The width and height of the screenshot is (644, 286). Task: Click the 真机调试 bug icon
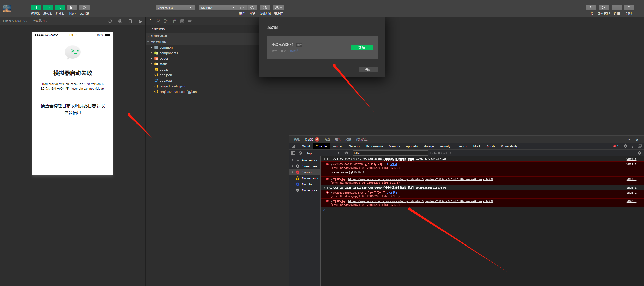tap(265, 8)
